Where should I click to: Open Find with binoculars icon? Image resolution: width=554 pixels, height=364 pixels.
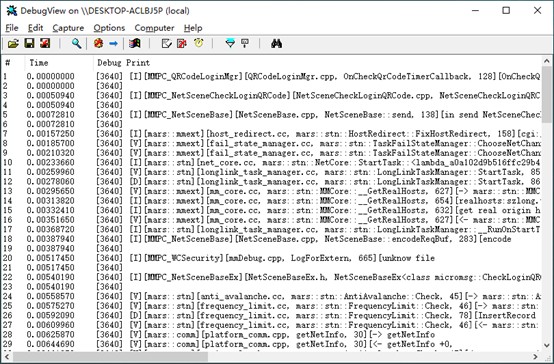coord(276,43)
